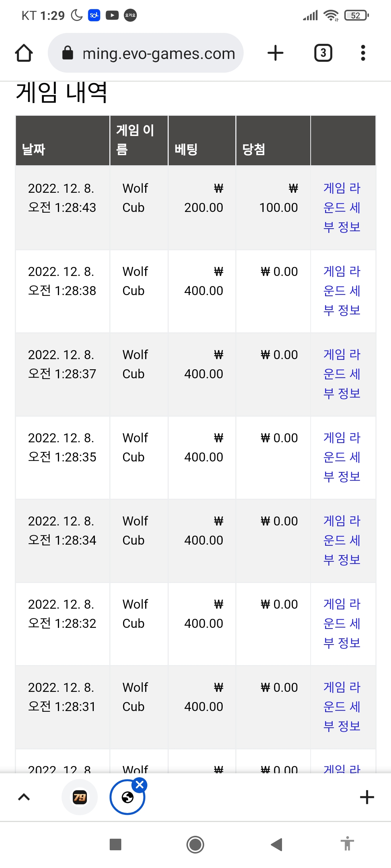
Task: Open round details link for the 1:28:38 game
Action: [342, 291]
